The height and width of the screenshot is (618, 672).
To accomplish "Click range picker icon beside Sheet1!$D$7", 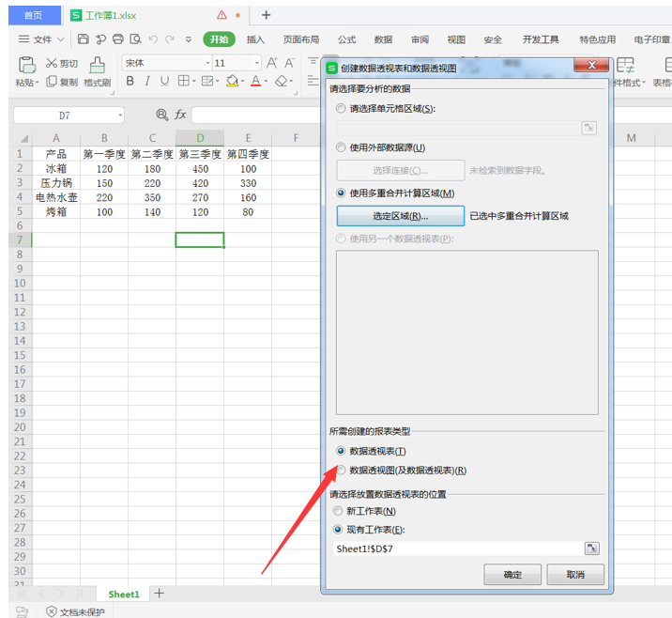I will coord(592,548).
